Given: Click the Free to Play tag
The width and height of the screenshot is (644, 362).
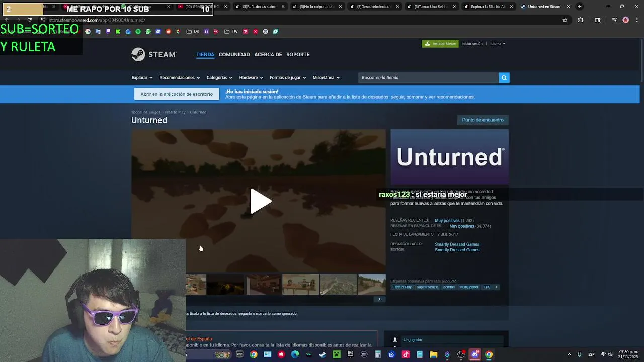Looking at the screenshot, I should (402, 287).
